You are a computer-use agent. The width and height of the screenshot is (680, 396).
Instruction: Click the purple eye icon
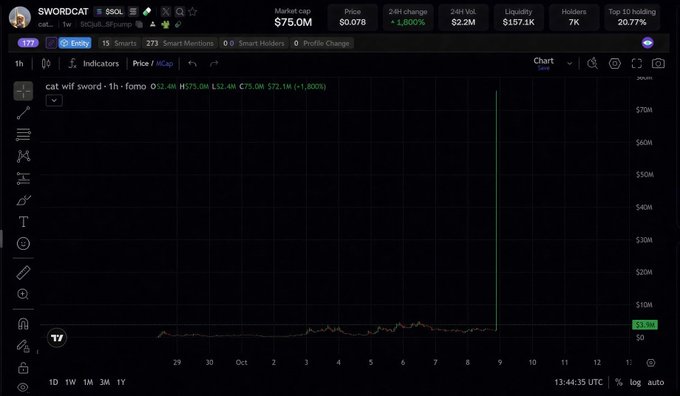(x=647, y=43)
